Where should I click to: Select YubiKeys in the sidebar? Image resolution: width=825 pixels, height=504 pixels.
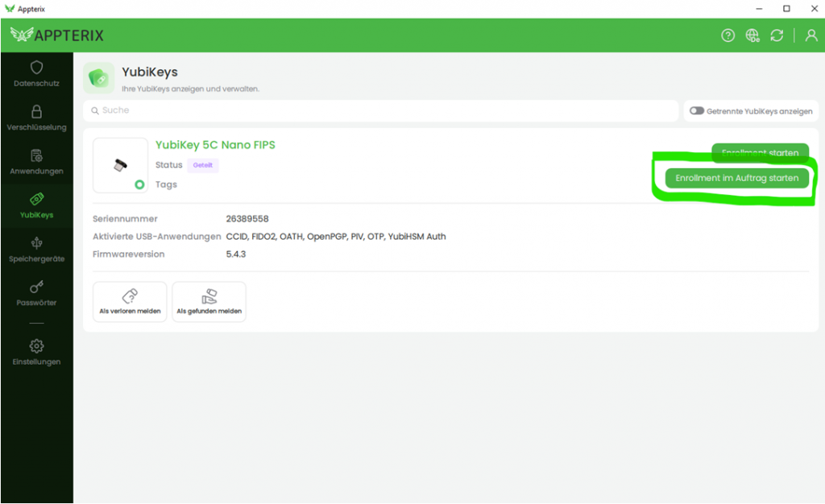click(x=36, y=205)
